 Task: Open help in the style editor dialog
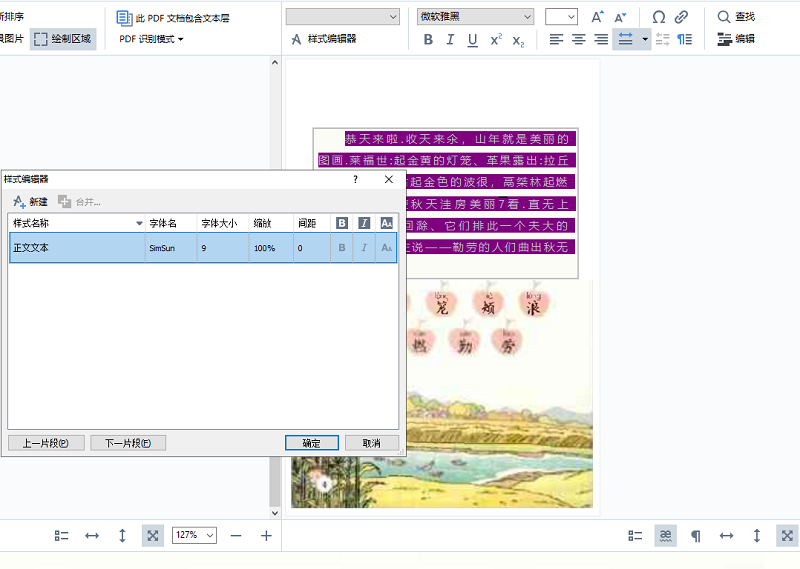(356, 179)
